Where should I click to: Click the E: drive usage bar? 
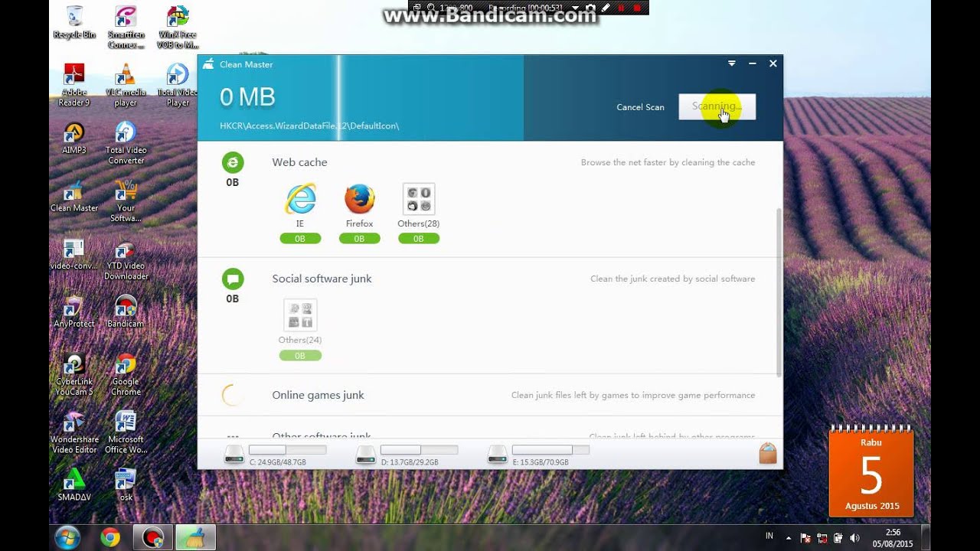550,450
